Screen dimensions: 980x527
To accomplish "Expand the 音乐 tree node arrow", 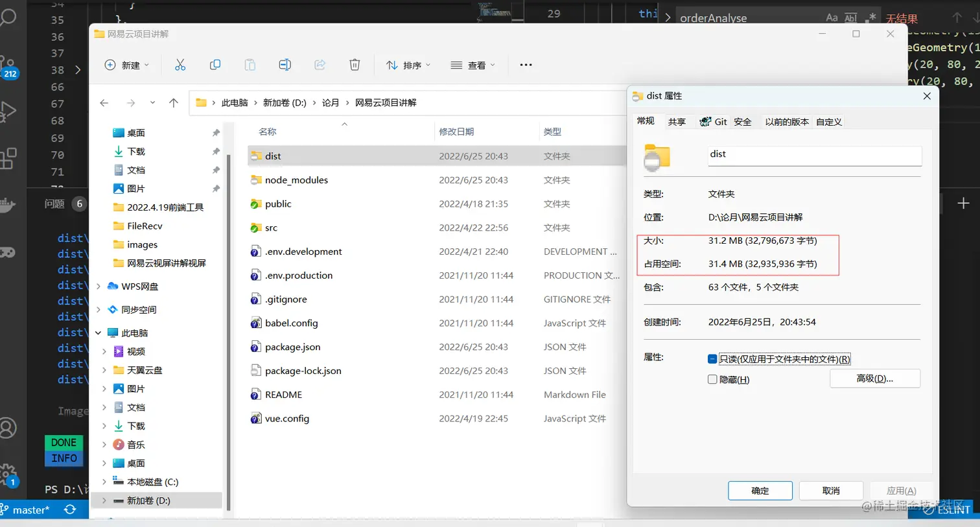I will pyautogui.click(x=104, y=445).
